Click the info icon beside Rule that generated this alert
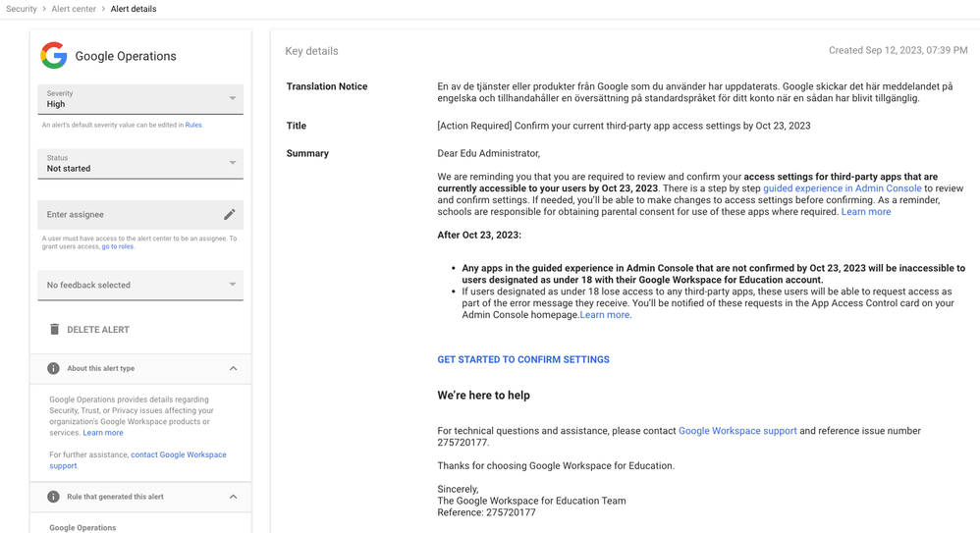The height and width of the screenshot is (533, 980). (x=54, y=497)
